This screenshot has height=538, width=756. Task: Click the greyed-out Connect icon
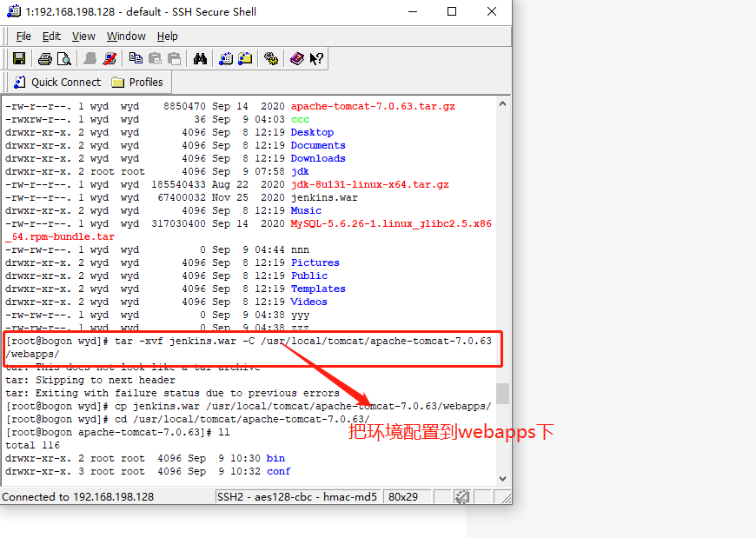[x=90, y=59]
